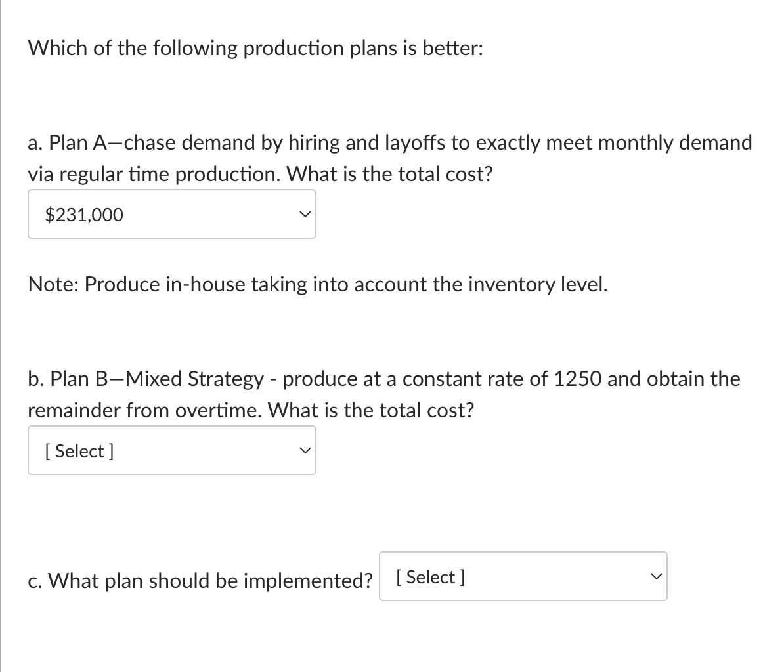Image resolution: width=784 pixels, height=672 pixels.
Task: Click the [ Select ] placeholder for part c
Action: coord(430,577)
